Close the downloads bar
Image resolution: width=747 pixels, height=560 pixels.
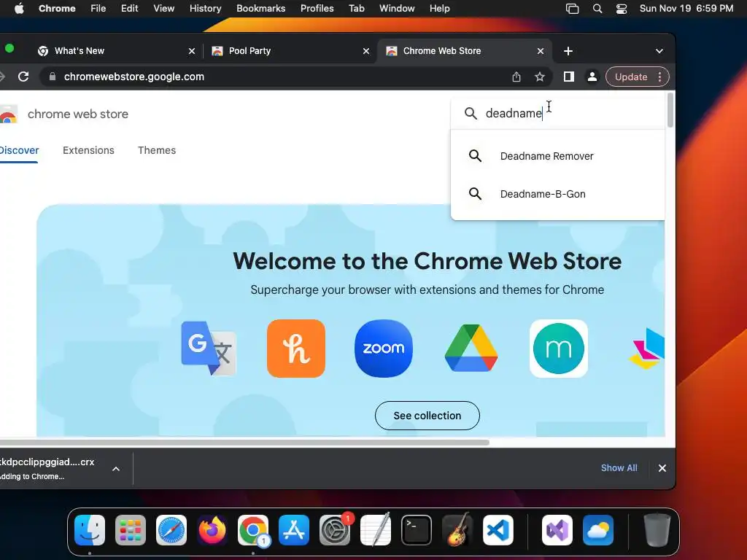coord(662,468)
